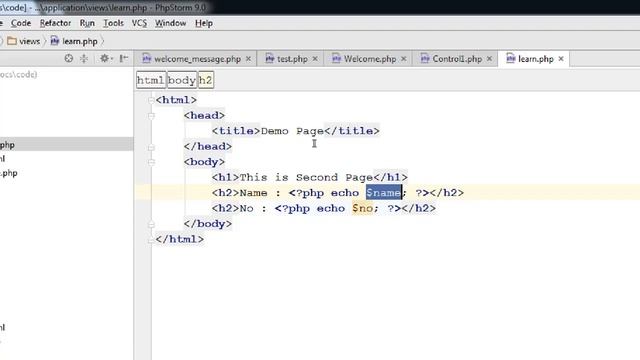Viewport: 640px width, 360px height.
Task: Open the Tools menu
Action: (113, 23)
